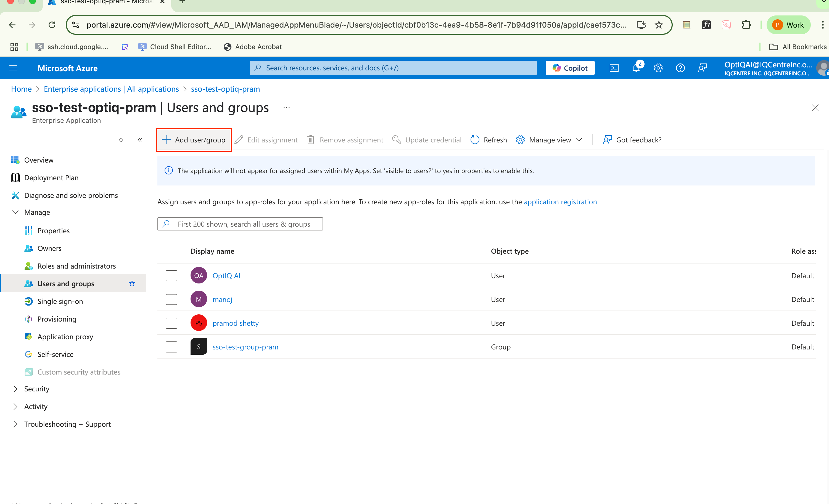Open Deployment Plan in sidebar
Screen dimensions: 829x504
(51, 177)
